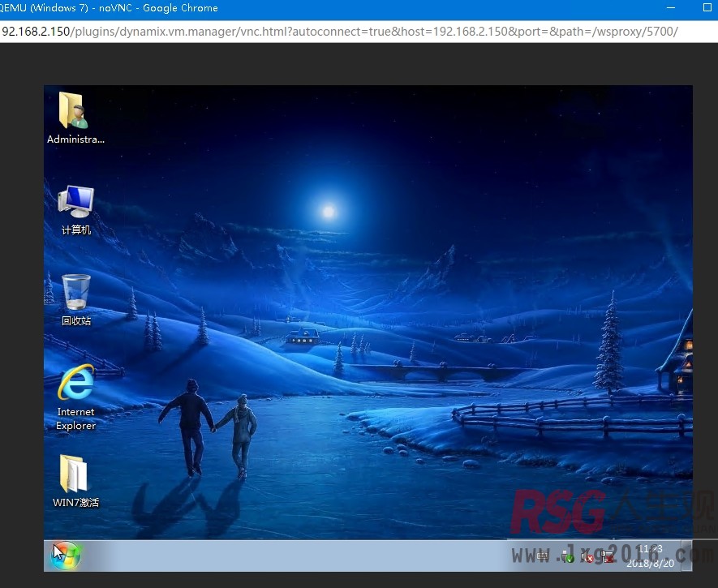Click the disconnected network tray icon
The image size is (718, 588).
click(x=607, y=556)
